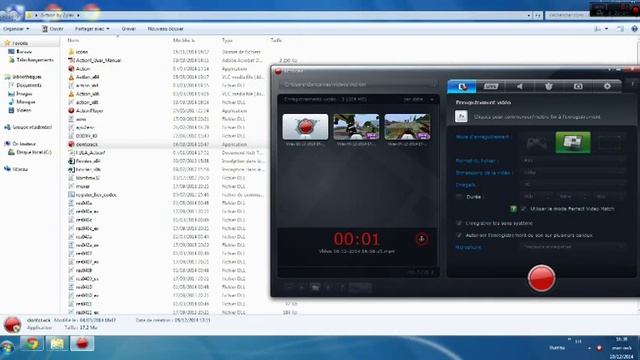Click the round icon beside the 00:01 timer
This screenshot has height=360, width=640.
pyautogui.click(x=422, y=239)
